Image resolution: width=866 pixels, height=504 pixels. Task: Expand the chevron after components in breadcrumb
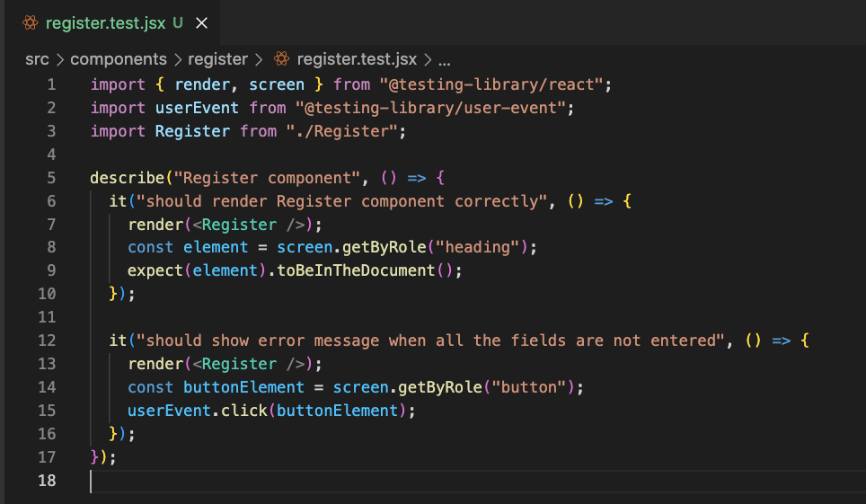[x=177, y=59]
